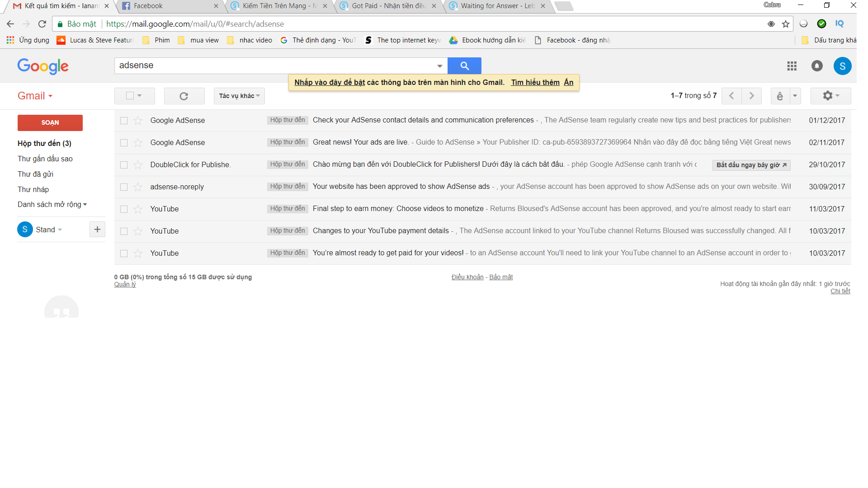Image resolution: width=868 pixels, height=488 pixels.
Task: Select the DoubleClick for Publishers email checkbox
Action: 124,165
